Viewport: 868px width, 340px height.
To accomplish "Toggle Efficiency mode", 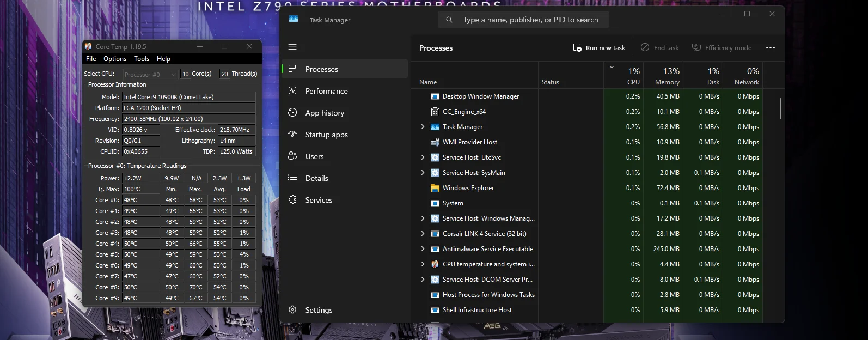I will [722, 48].
